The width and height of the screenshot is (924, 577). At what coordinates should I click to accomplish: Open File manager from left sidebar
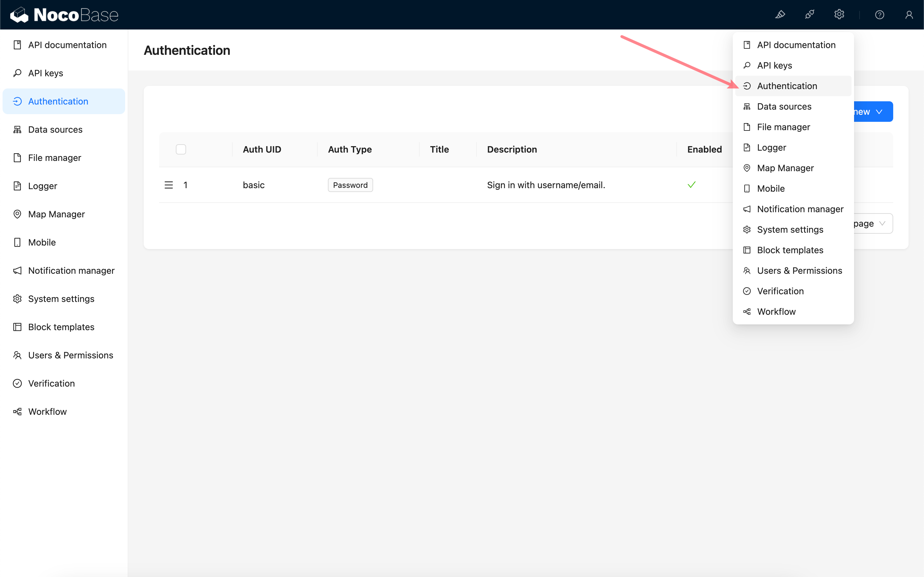pyautogui.click(x=55, y=158)
